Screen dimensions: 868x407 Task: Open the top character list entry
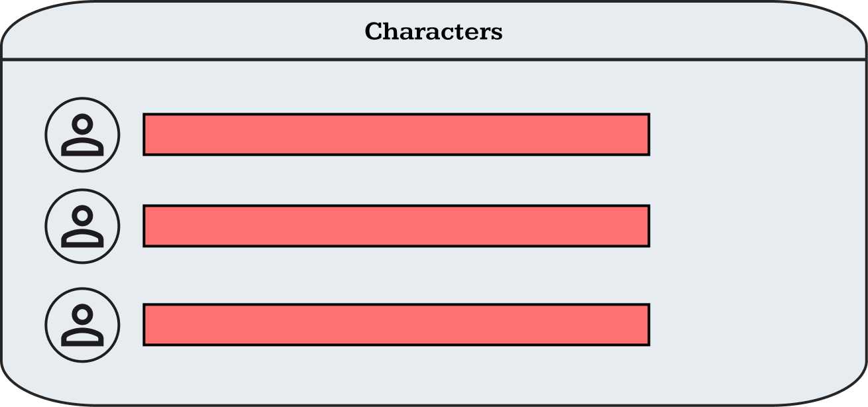tap(396, 135)
